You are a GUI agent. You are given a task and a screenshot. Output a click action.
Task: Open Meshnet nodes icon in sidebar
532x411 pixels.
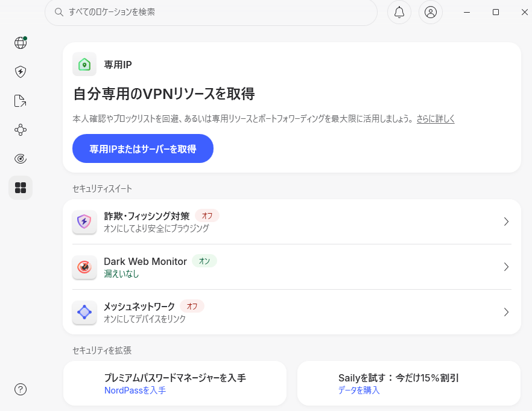[x=21, y=130]
